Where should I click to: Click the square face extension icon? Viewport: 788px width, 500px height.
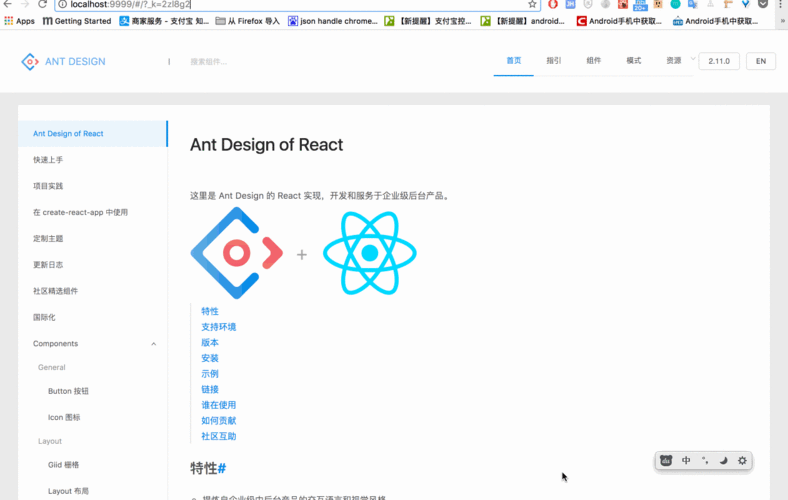[x=658, y=5]
